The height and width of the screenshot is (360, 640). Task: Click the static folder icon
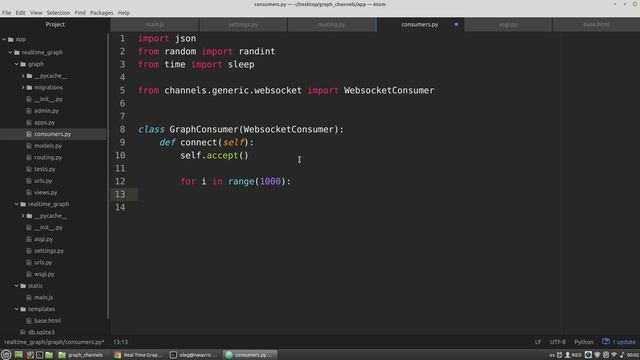coord(23,286)
